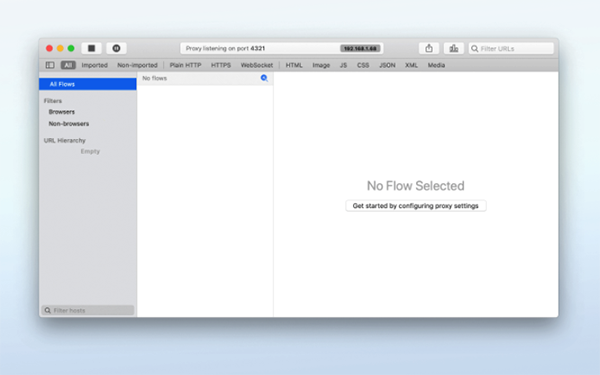The image size is (600, 375).
Task: Toggle the sidebar panel icon
Action: 50,65
